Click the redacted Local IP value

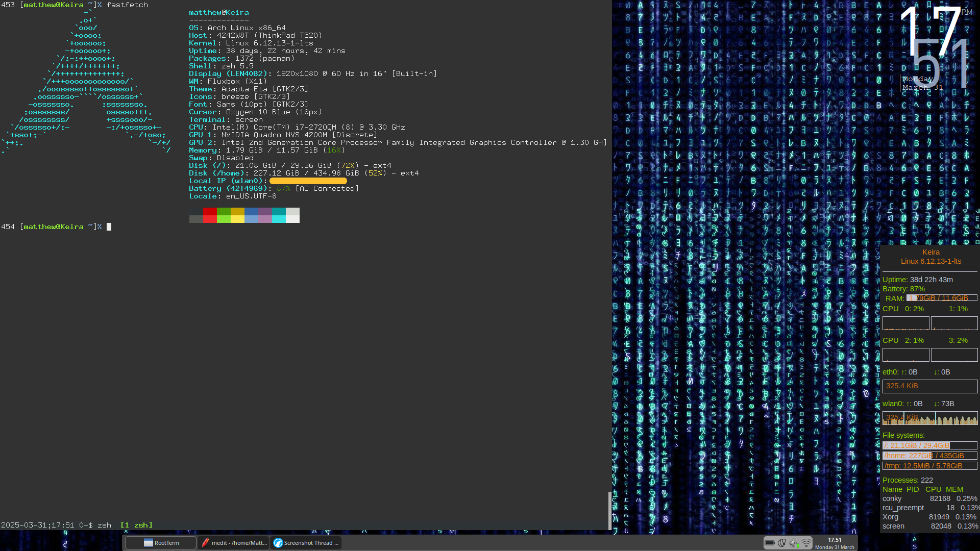click(x=308, y=181)
